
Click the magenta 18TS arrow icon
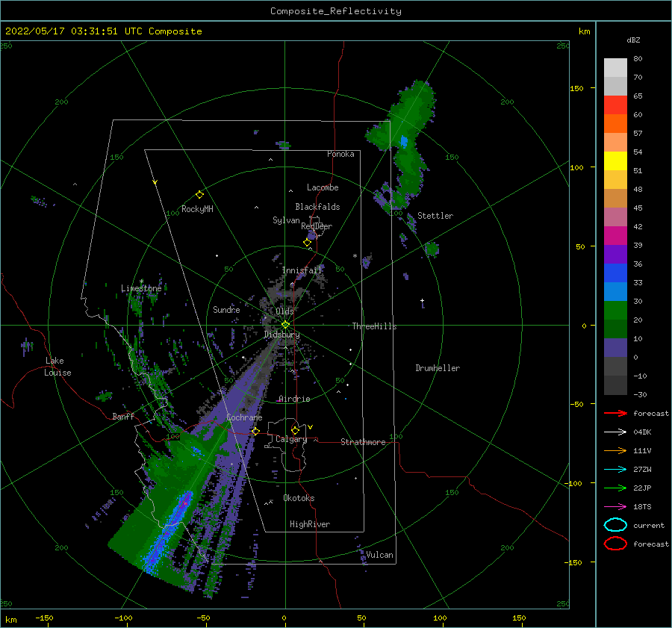[x=615, y=507]
